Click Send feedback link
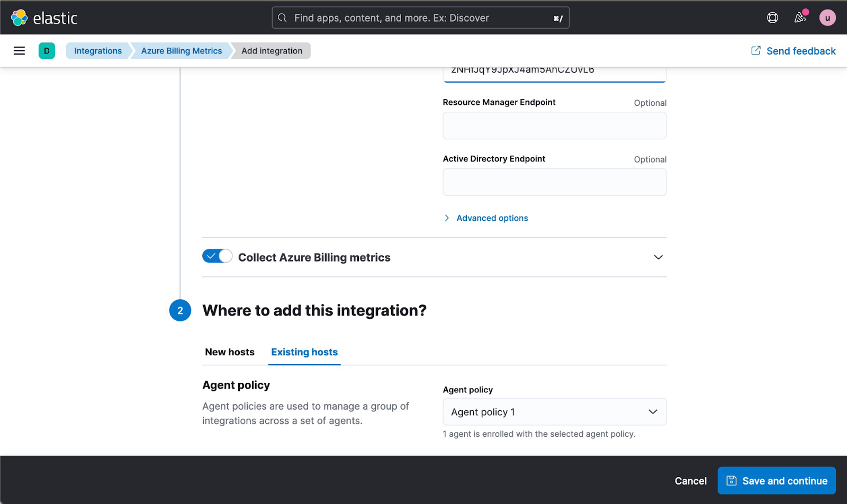Image resolution: width=847 pixels, height=504 pixels. click(x=794, y=51)
